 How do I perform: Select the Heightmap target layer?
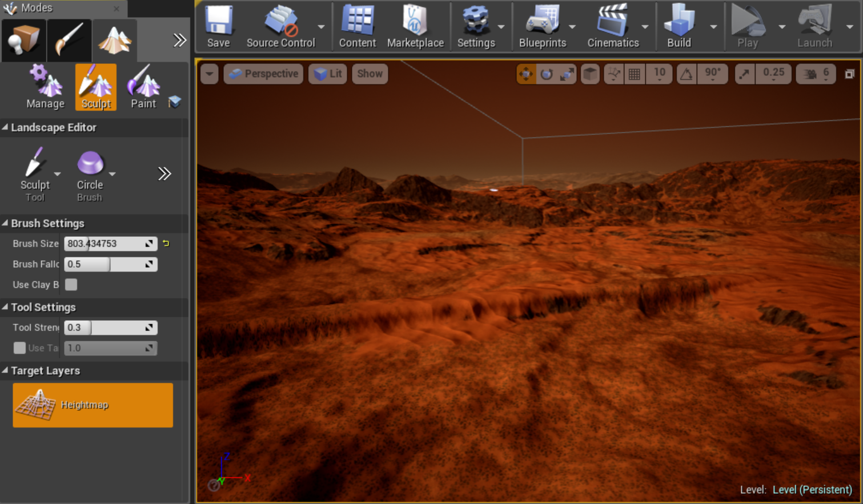(x=93, y=405)
